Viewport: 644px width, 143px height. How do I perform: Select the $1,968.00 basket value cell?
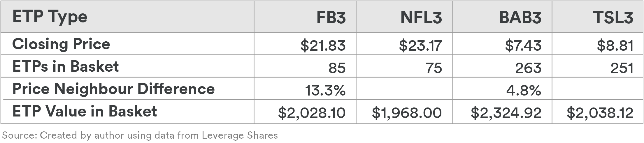404,112
